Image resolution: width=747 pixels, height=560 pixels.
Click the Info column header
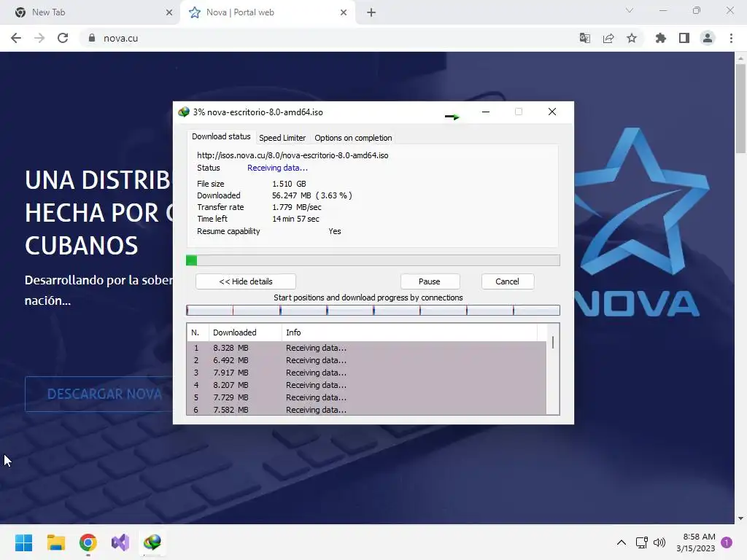(x=409, y=332)
